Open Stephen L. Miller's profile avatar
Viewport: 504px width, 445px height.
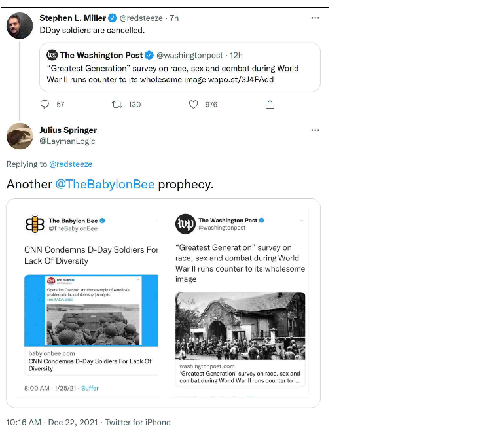pos(20,26)
